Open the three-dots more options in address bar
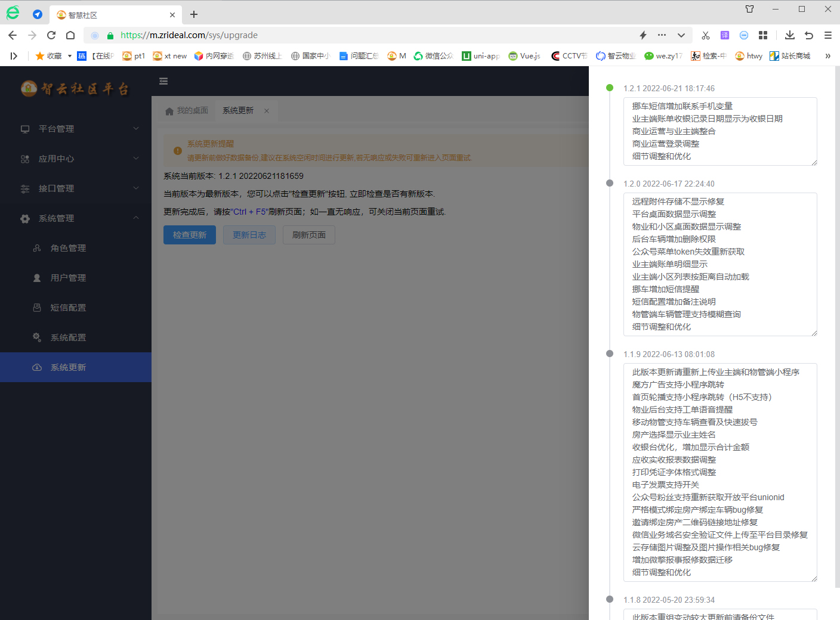The image size is (840, 620). (x=662, y=35)
